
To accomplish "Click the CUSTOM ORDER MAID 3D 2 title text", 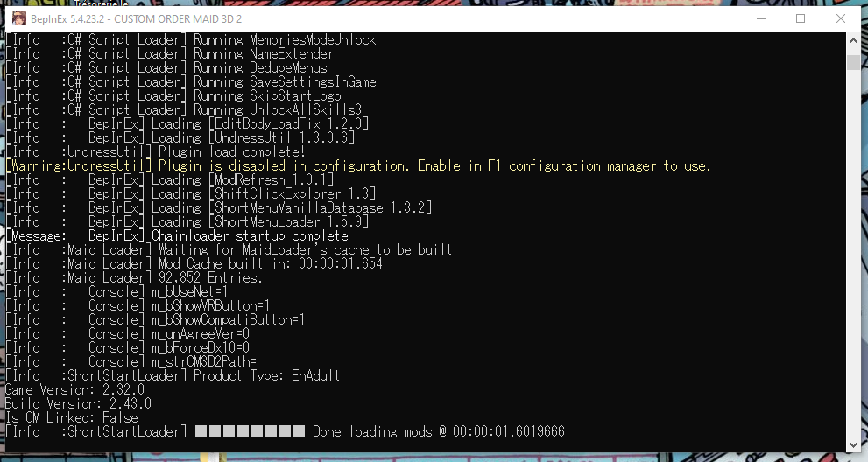I will [x=178, y=18].
